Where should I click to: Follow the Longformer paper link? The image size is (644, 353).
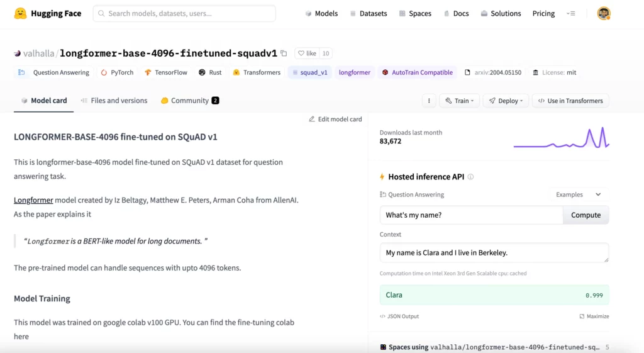tap(33, 200)
